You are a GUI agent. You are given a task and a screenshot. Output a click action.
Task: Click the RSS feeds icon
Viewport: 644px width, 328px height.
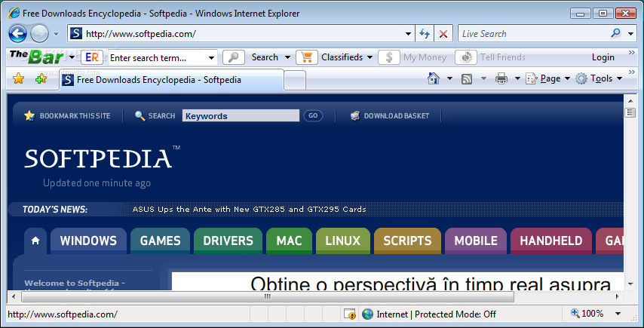point(467,79)
